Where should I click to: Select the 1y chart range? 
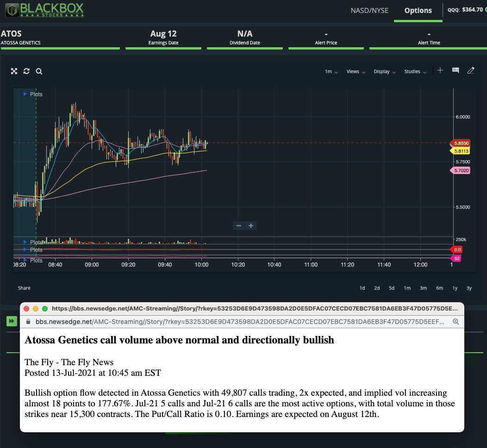(455, 288)
